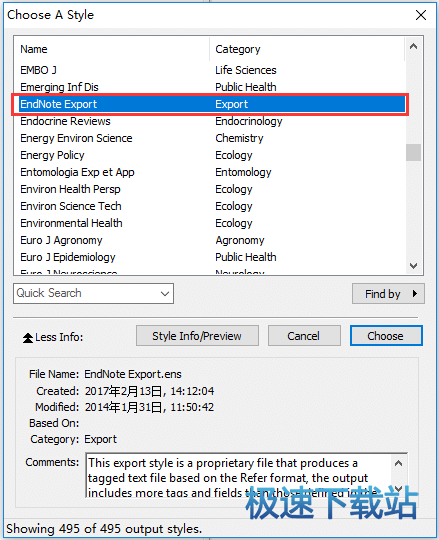This screenshot has height=540, width=439.
Task: Click the Chemistry category cell
Action: coord(239,138)
